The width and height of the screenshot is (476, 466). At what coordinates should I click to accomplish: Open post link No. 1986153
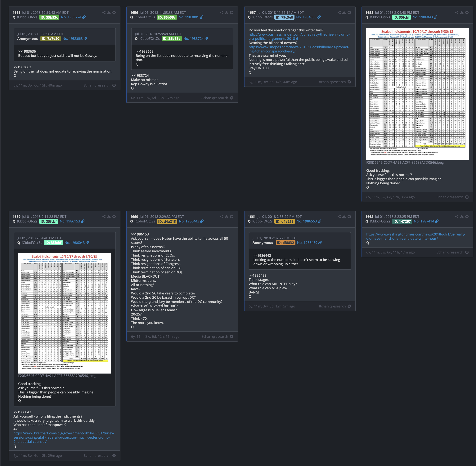click(72, 221)
